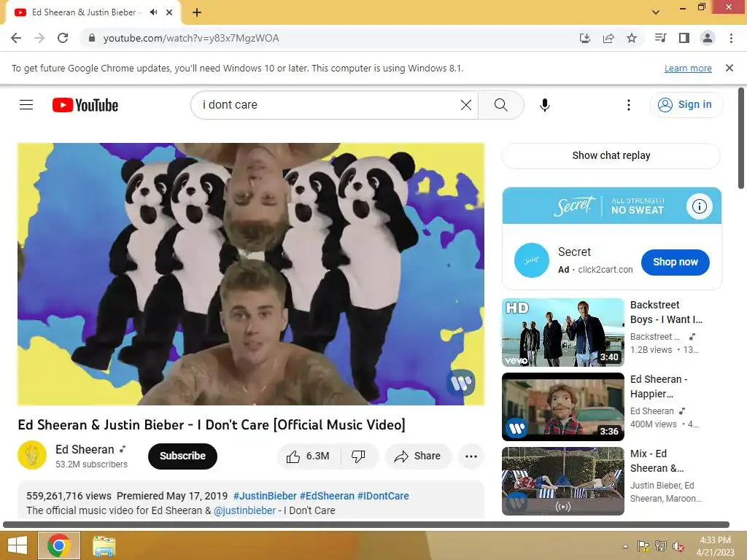Click Shop now on Secret ad
This screenshot has height=560, width=747.
pos(675,262)
